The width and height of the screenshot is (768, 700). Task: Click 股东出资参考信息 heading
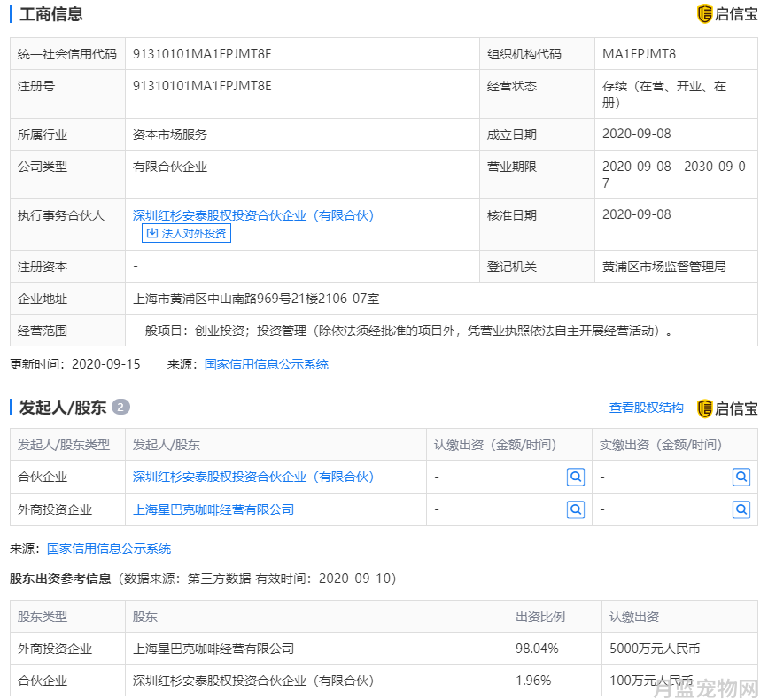[x=60, y=579]
